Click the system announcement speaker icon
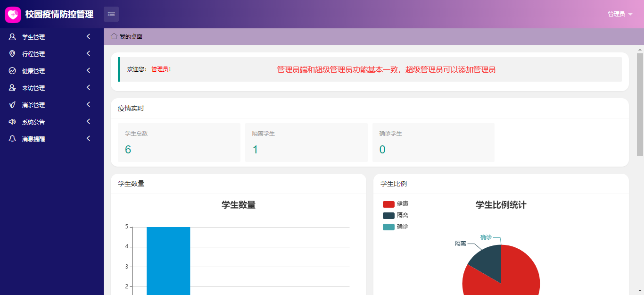The width and height of the screenshot is (644, 295). (12, 122)
